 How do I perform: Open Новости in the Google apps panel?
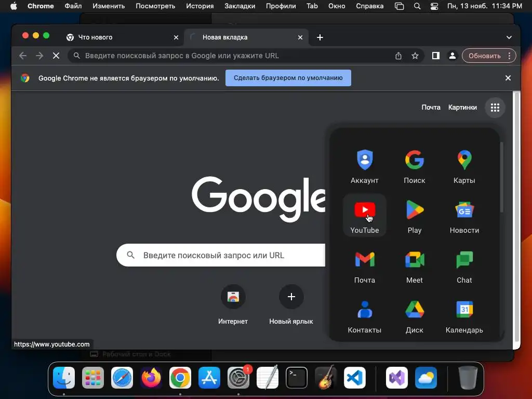pos(464,216)
